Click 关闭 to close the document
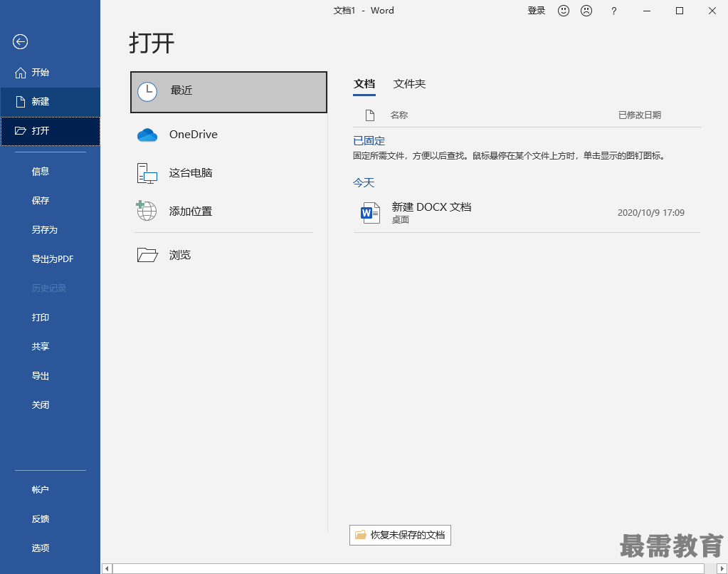 [x=50, y=405]
